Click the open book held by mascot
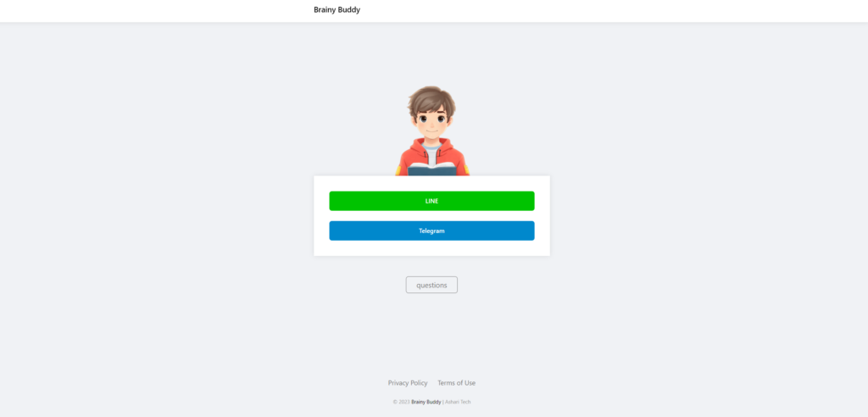The height and width of the screenshot is (417, 868). pos(431,168)
